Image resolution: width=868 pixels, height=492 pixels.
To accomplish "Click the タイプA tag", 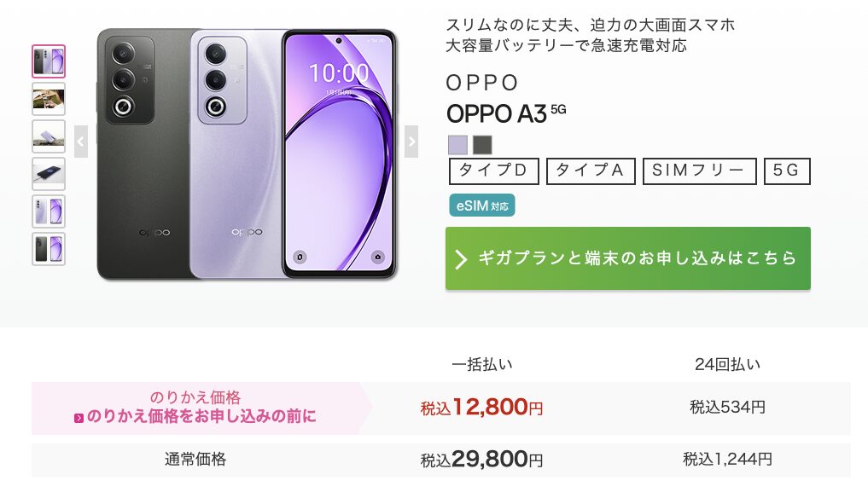I will 591,171.
